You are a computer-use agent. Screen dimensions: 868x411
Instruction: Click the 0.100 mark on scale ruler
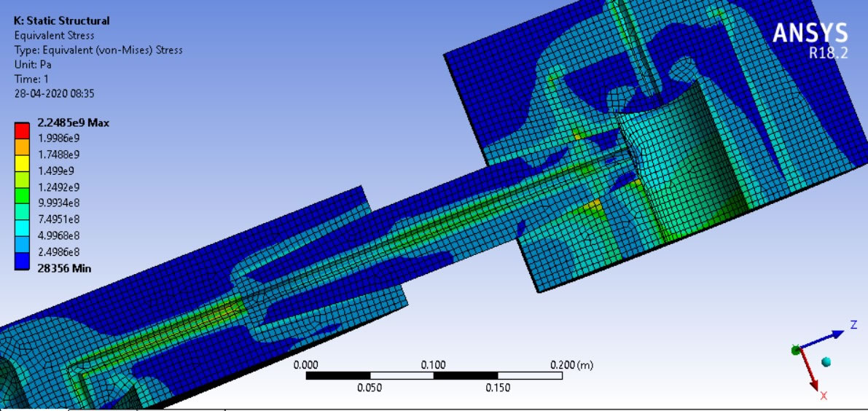coord(434,364)
